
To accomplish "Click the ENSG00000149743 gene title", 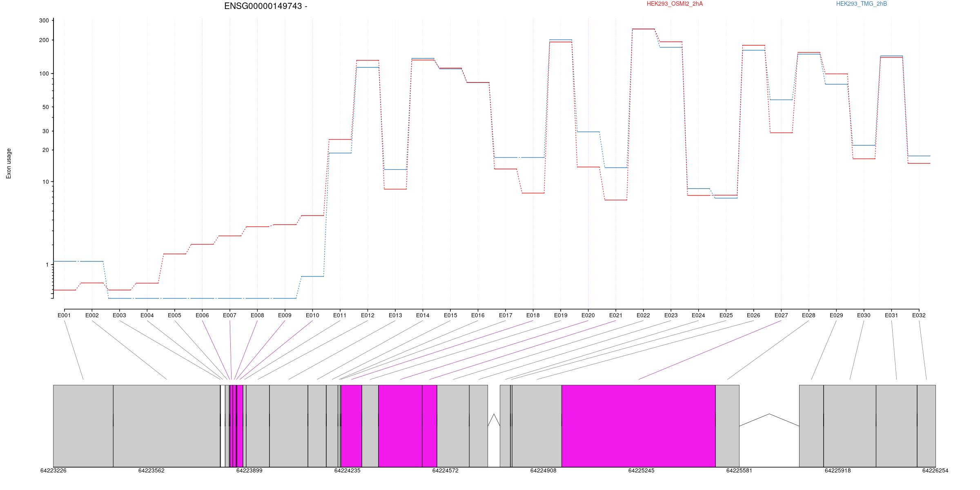I will pyautogui.click(x=266, y=6).
